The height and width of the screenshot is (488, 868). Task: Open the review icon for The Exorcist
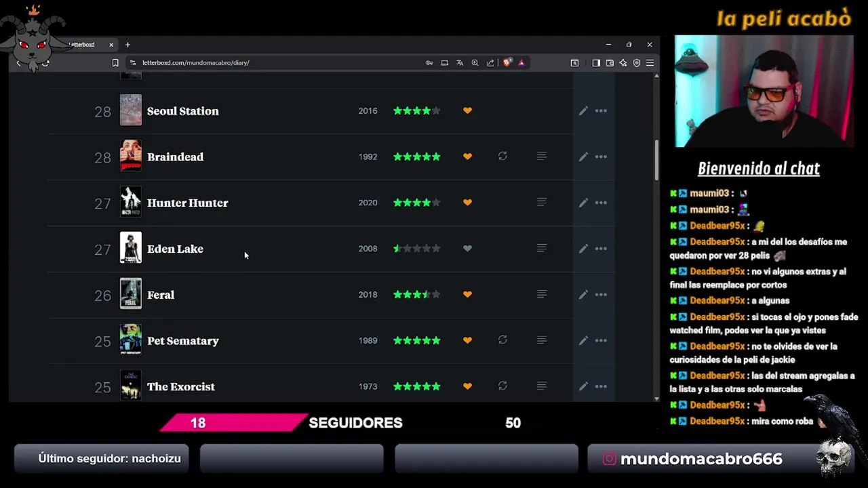[542, 386]
